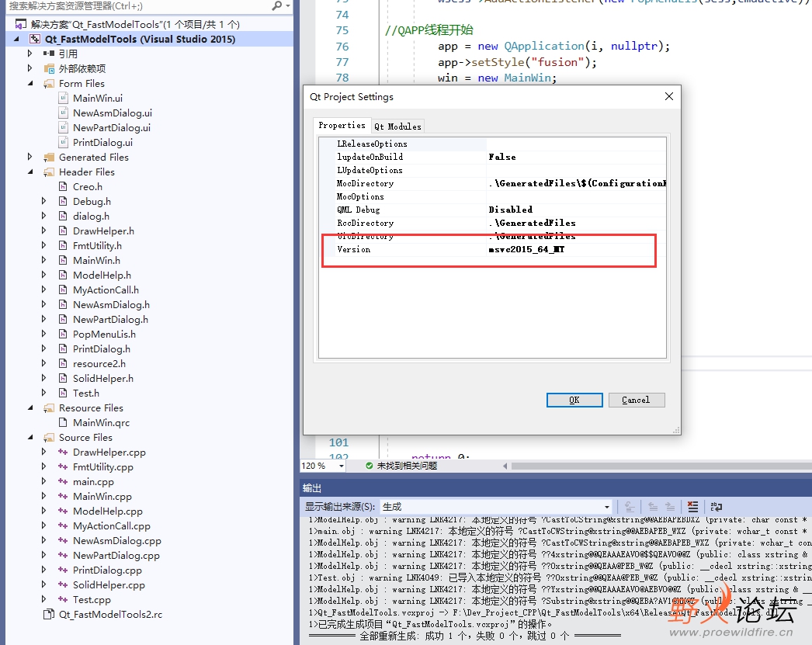Click the PrintDialog.ui file icon
This screenshot has height=645, width=812.
[x=63, y=143]
